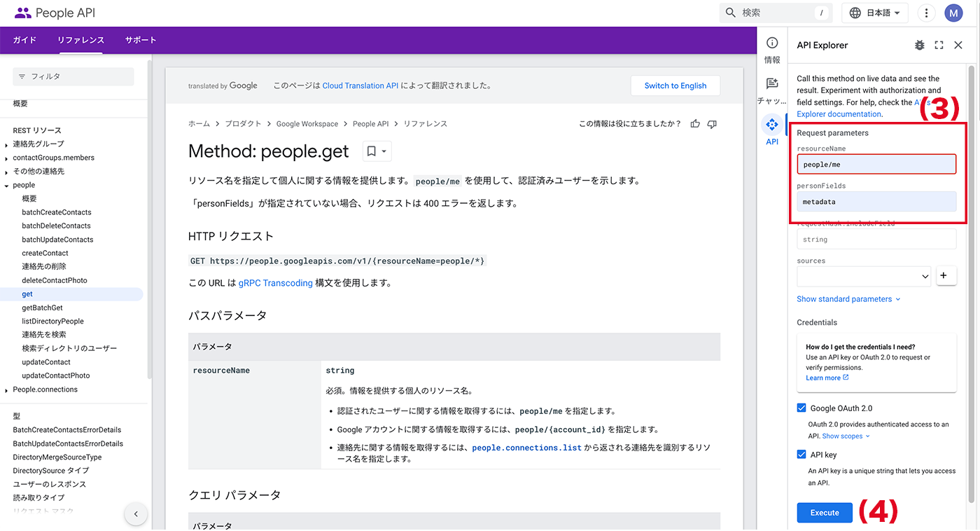Toggle the API key checkbox

(x=801, y=455)
